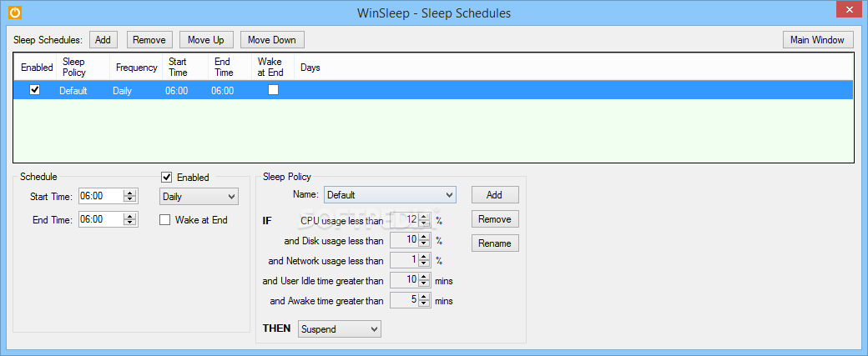The width and height of the screenshot is (868, 356).
Task: Decrease Network usage threshold spinner
Action: (x=424, y=263)
